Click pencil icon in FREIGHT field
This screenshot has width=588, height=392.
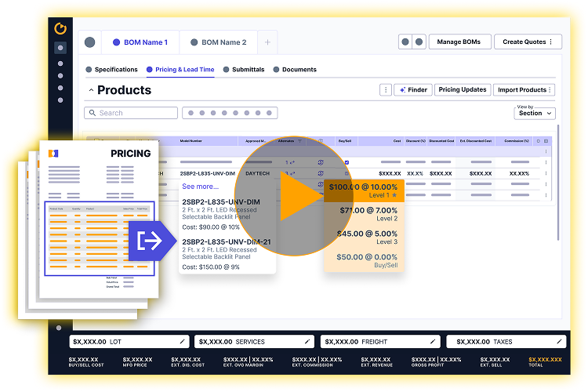tap(432, 342)
